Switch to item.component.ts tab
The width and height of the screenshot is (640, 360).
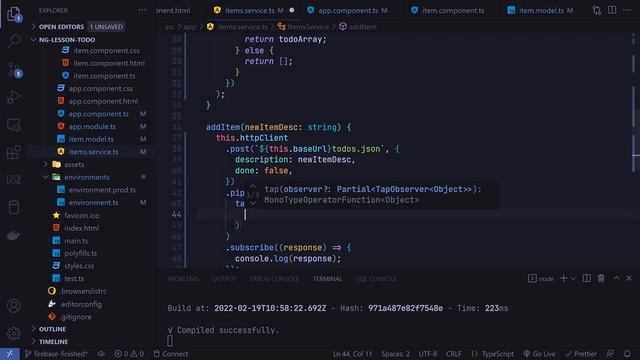[x=453, y=10]
